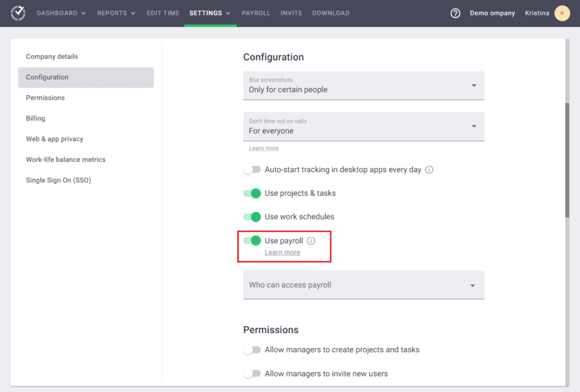Disable Use projects & tasks
The image size is (580, 392).
pos(251,193)
